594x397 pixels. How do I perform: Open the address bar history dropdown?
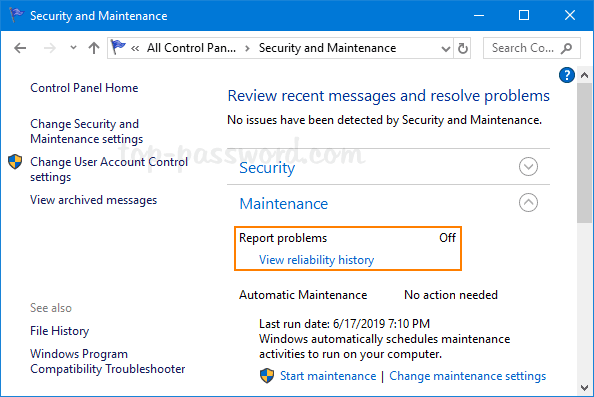click(x=446, y=48)
